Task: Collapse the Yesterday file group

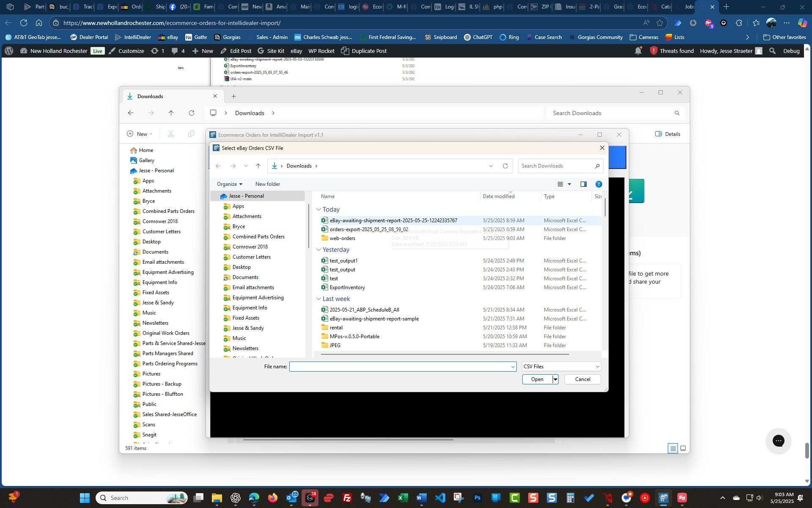Action: pos(318,250)
